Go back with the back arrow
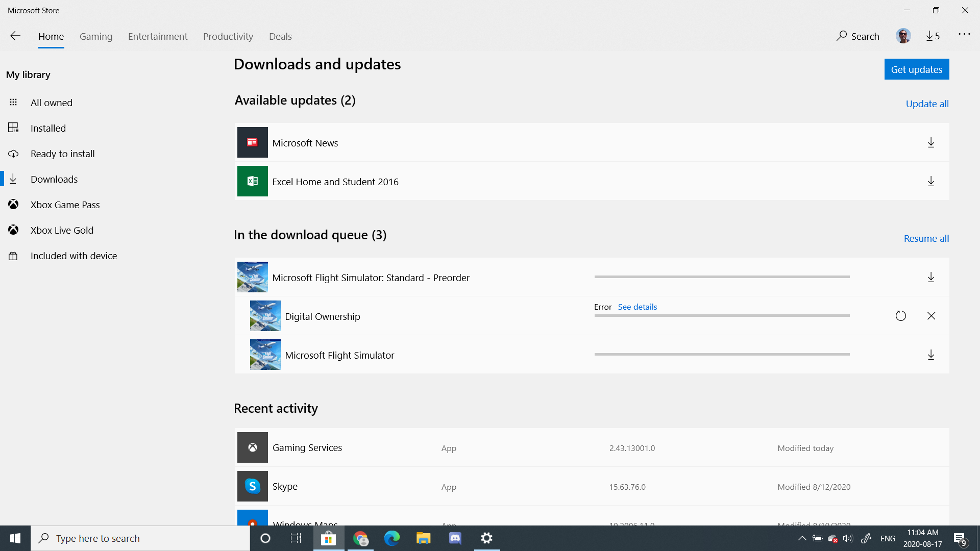 click(x=15, y=36)
